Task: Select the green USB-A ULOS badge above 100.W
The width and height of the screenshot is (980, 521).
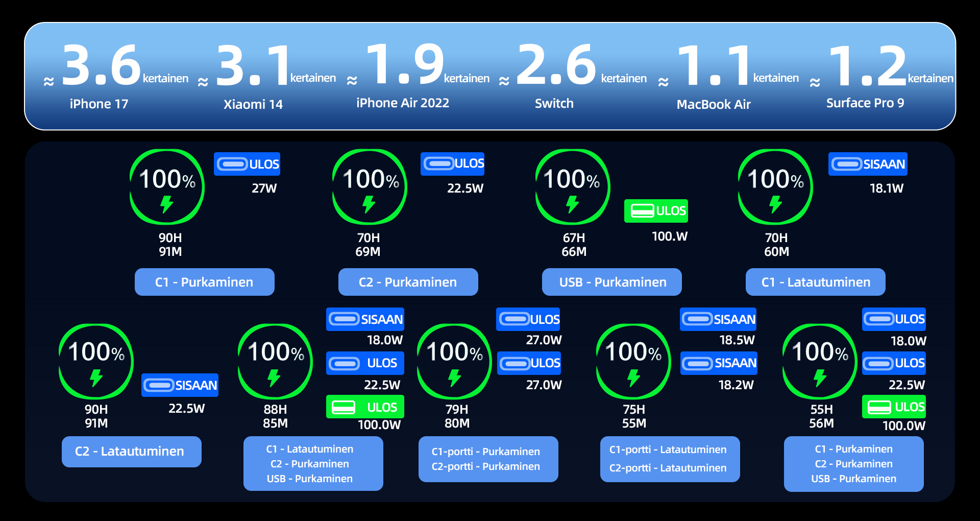Action: pos(656,211)
